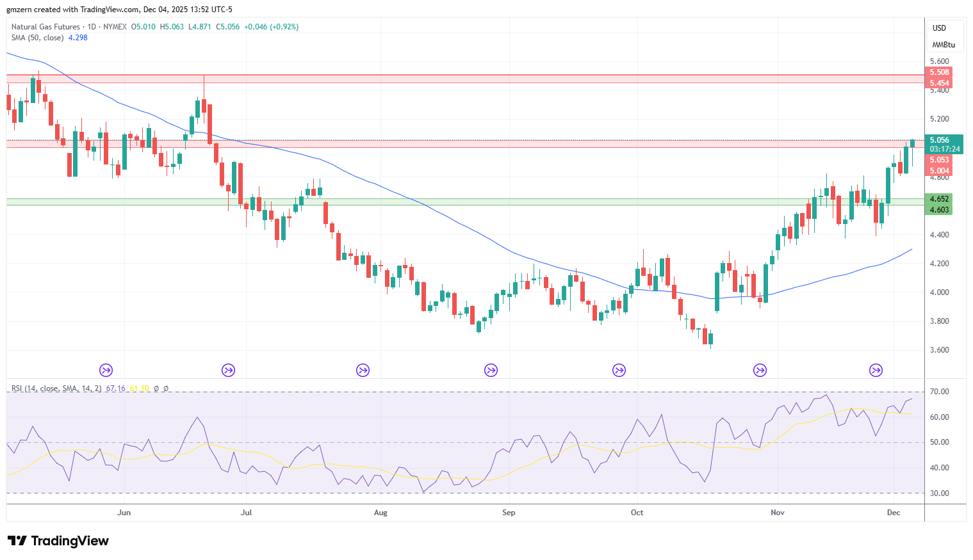Click the 5.053 price label
The width and height of the screenshot is (973, 560).
tap(939, 160)
